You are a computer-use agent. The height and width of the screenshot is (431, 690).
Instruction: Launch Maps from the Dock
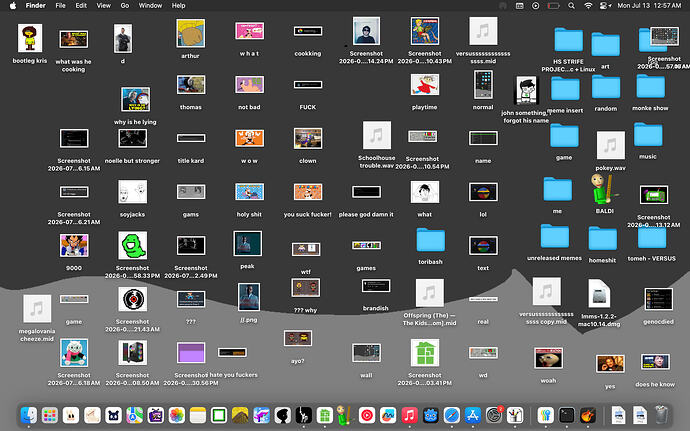tap(135, 415)
